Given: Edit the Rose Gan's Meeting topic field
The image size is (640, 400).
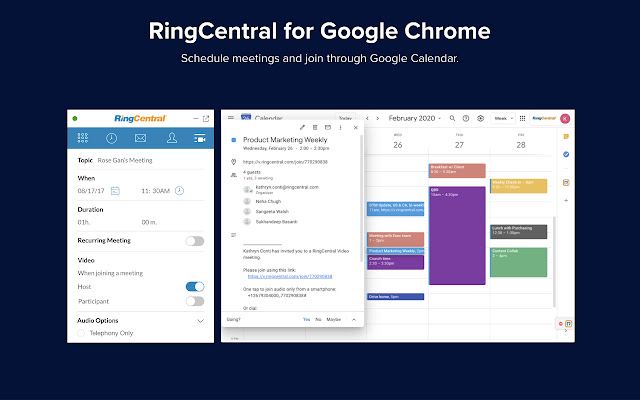Looking at the screenshot, I should 125,160.
